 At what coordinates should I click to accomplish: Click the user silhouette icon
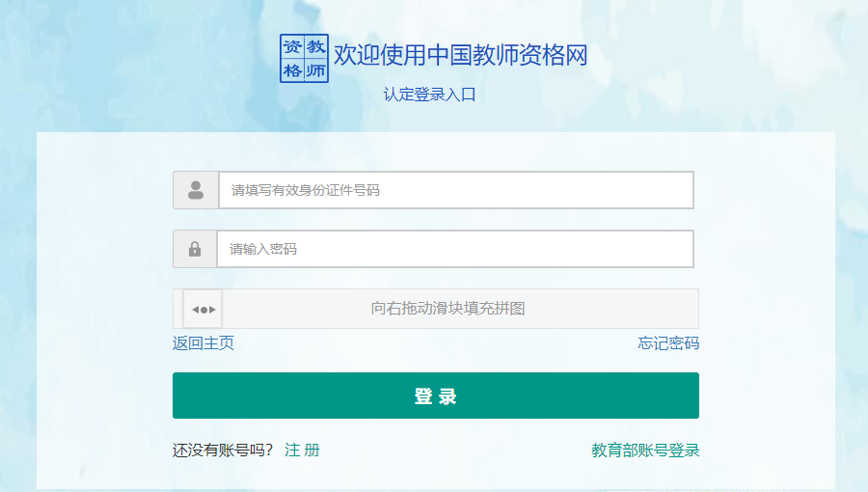click(196, 190)
